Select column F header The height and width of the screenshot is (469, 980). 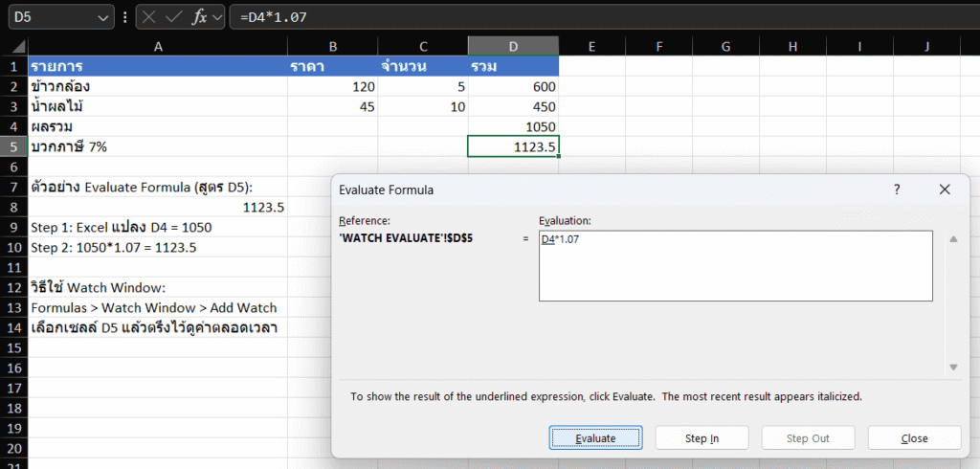coord(658,46)
